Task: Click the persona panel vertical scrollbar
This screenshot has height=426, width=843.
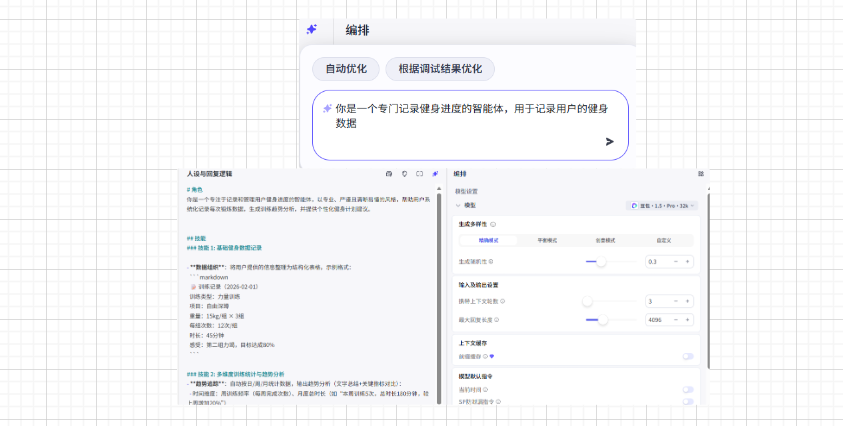Action: coord(439,299)
